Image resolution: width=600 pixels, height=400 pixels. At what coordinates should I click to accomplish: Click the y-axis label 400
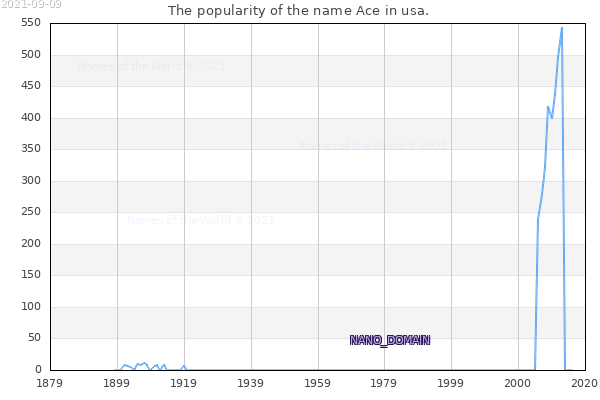(31, 118)
